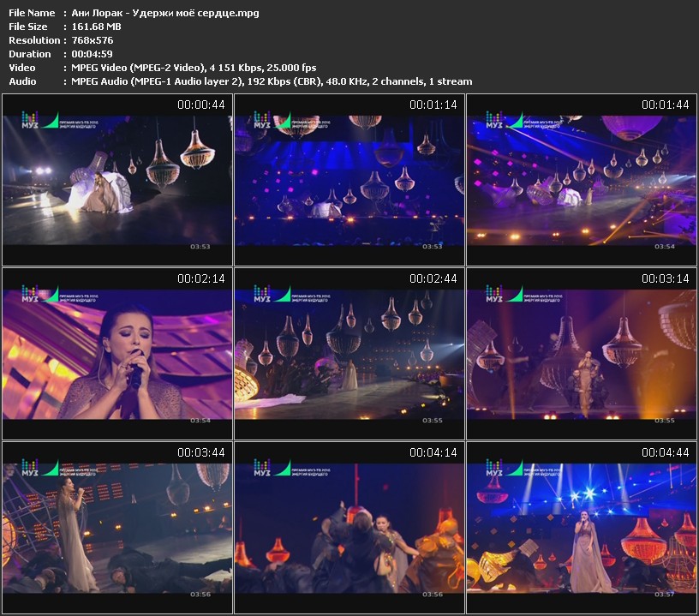Click the МУЗ channel logo in 00:02:14 frame

point(30,294)
